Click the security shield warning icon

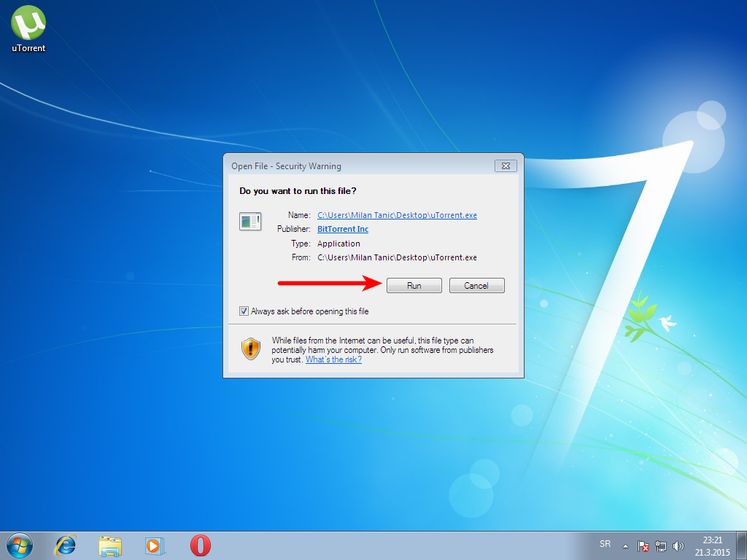(x=251, y=349)
